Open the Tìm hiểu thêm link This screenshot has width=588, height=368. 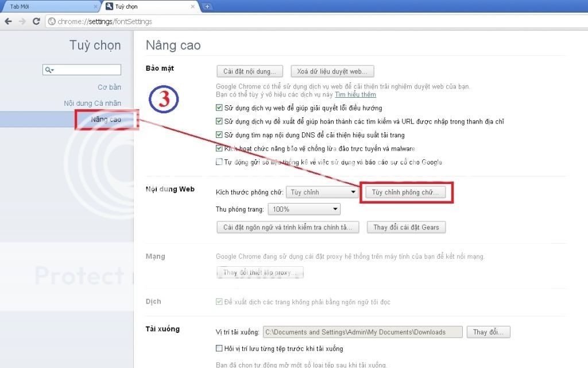[x=355, y=94]
